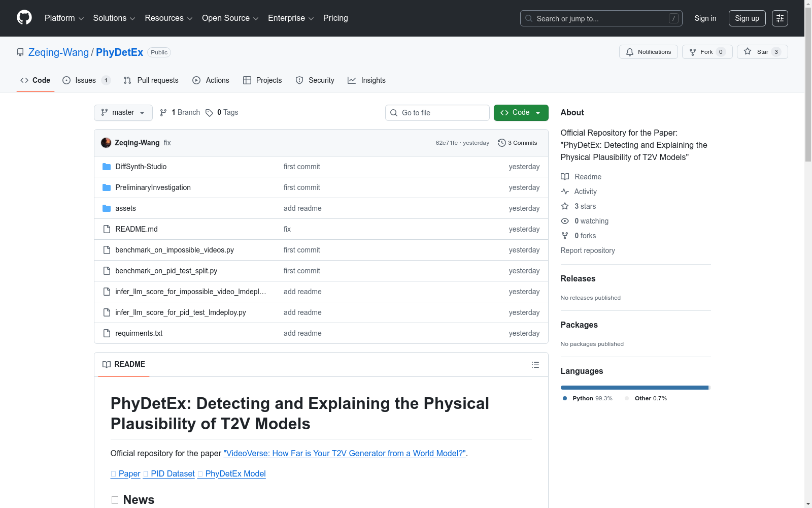This screenshot has width=812, height=508.
Task: Go to the Pricing page
Action: click(x=335, y=18)
